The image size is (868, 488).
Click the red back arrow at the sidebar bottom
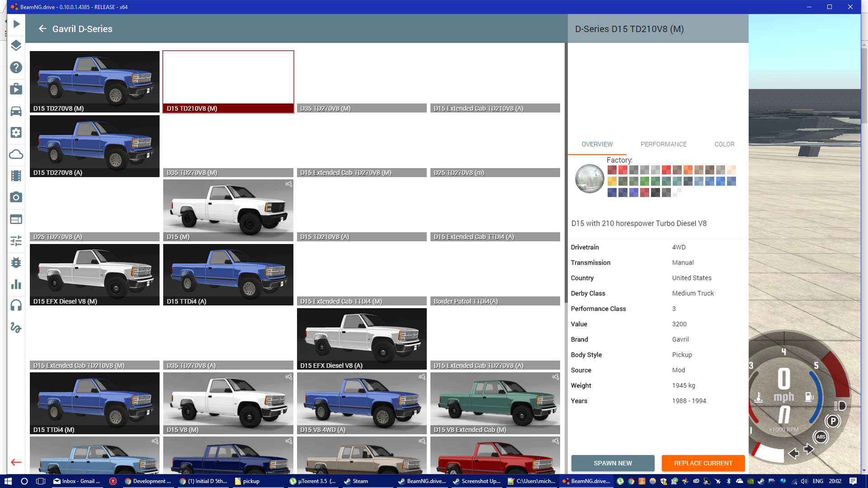(x=16, y=462)
